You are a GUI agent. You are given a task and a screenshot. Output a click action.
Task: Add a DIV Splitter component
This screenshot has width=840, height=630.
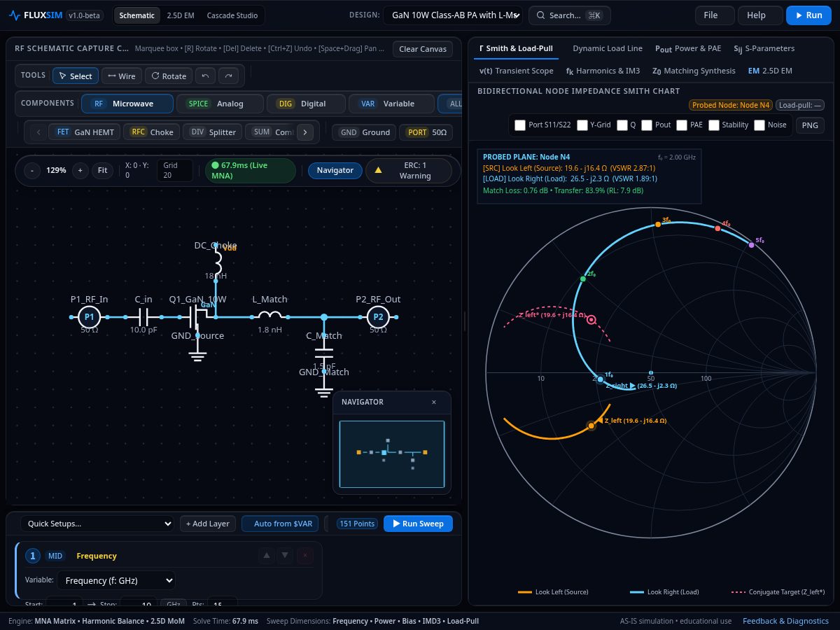pyautogui.click(x=213, y=132)
